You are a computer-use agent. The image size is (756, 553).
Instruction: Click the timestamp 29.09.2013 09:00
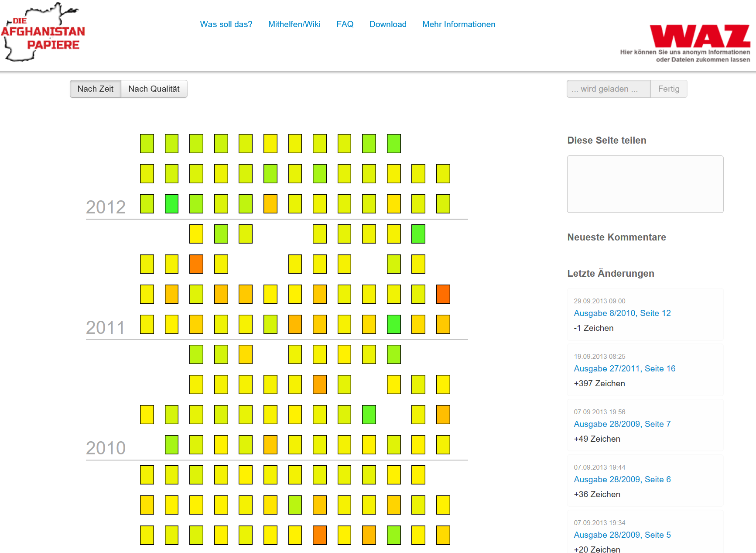pyautogui.click(x=599, y=301)
